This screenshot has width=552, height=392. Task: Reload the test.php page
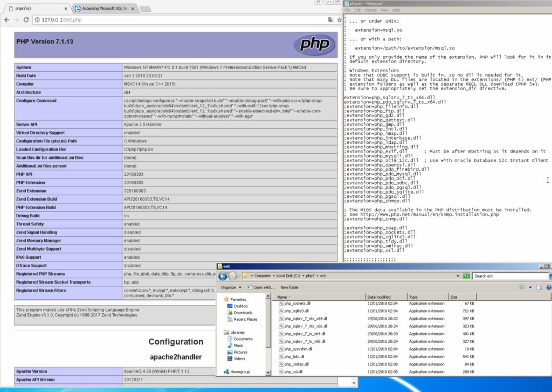[25, 19]
